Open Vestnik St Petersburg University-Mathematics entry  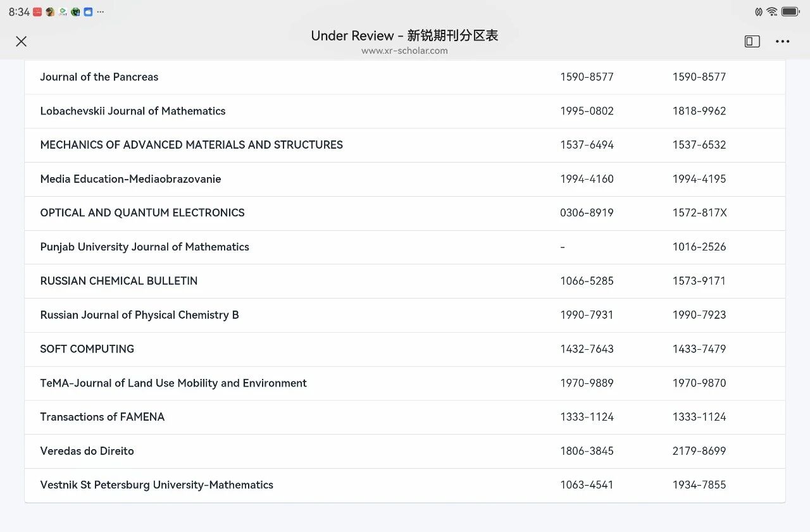[x=157, y=485]
